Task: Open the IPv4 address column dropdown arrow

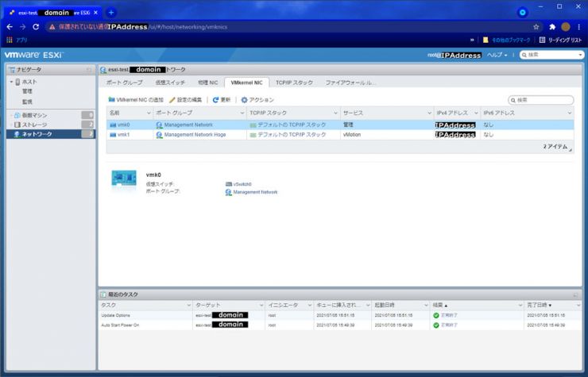Action: (x=476, y=113)
